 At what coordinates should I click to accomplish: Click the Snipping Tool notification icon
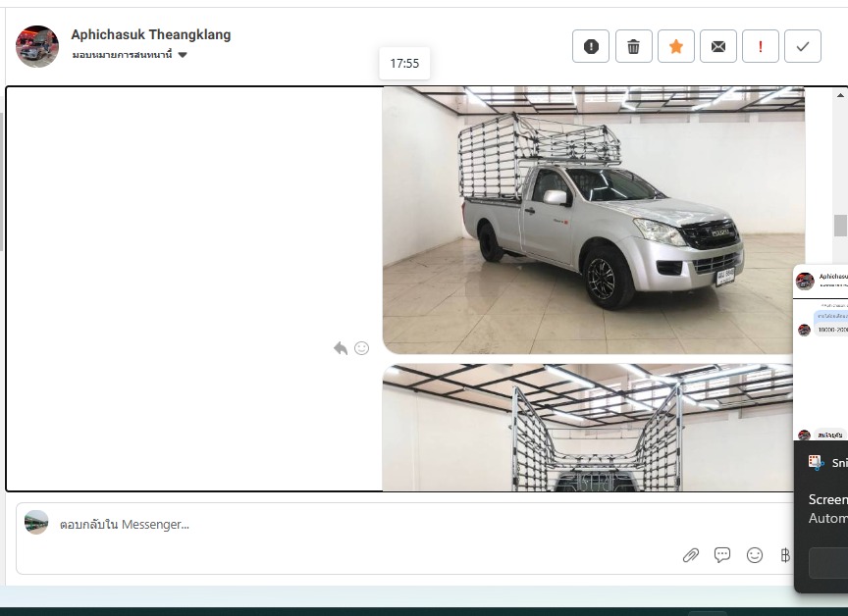pos(816,462)
